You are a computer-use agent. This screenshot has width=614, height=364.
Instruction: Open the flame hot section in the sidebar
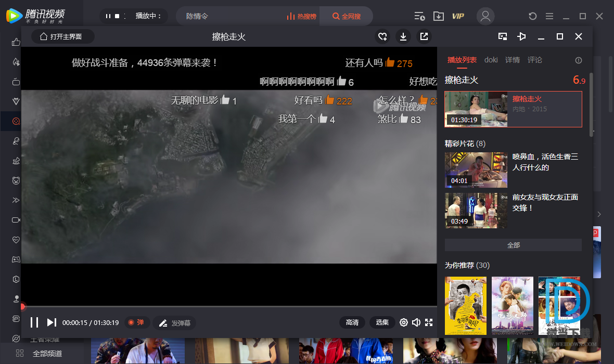(x=16, y=62)
